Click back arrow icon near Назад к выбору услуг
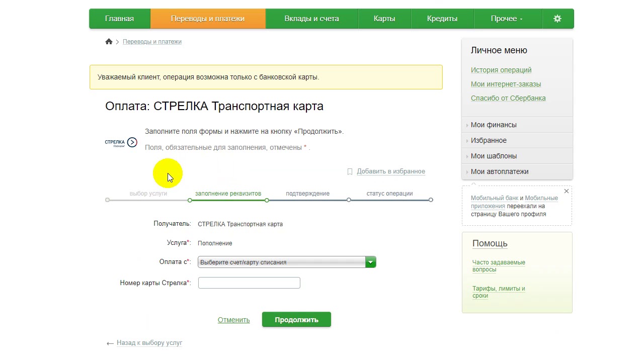 (x=110, y=343)
